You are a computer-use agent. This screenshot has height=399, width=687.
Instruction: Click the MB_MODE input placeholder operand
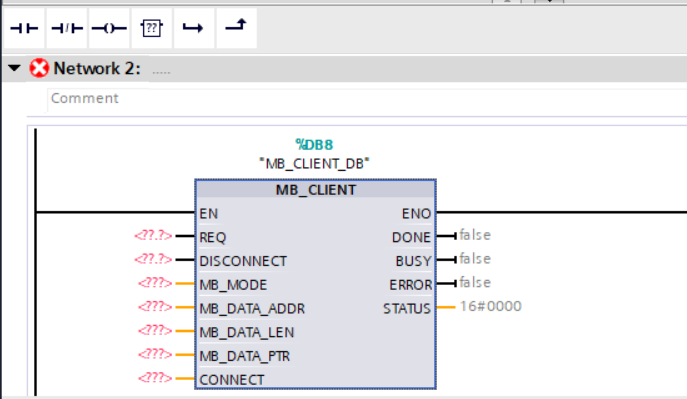[155, 283]
